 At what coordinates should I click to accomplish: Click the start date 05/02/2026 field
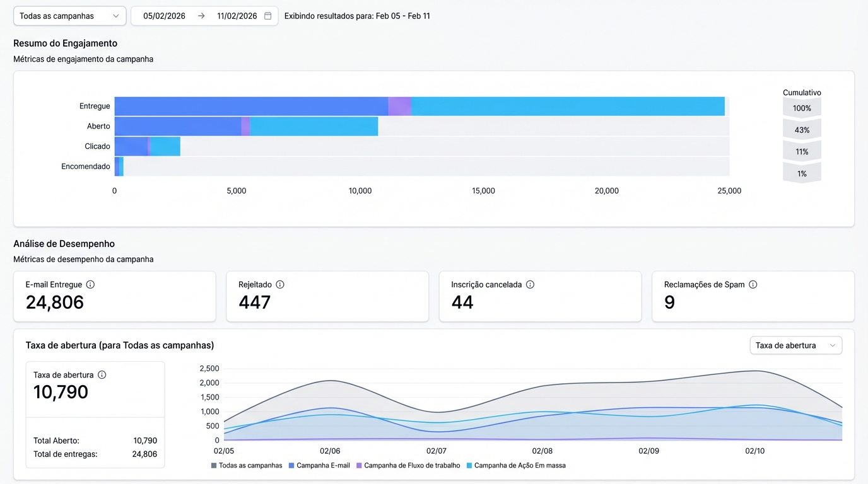pyautogui.click(x=164, y=16)
